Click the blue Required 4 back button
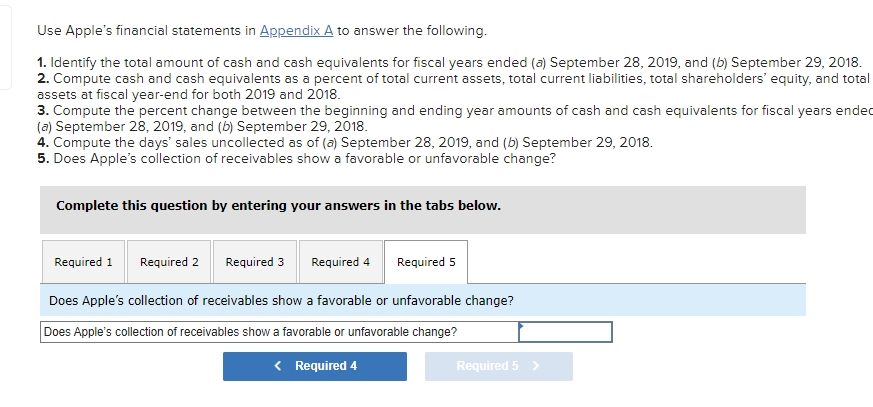This screenshot has width=873, height=407. pyautogui.click(x=315, y=366)
